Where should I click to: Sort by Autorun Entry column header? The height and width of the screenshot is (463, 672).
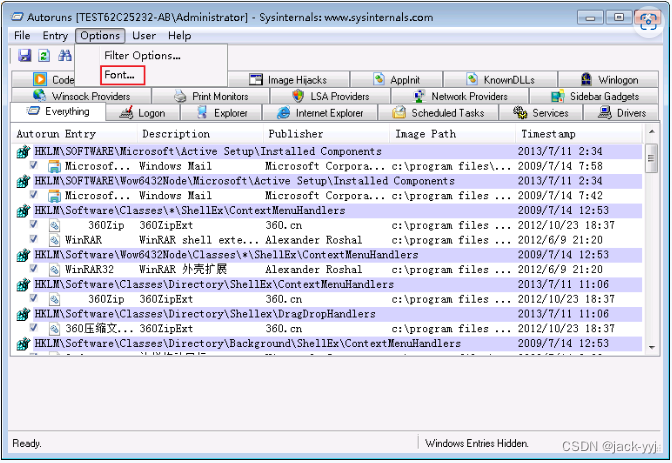click(x=74, y=134)
